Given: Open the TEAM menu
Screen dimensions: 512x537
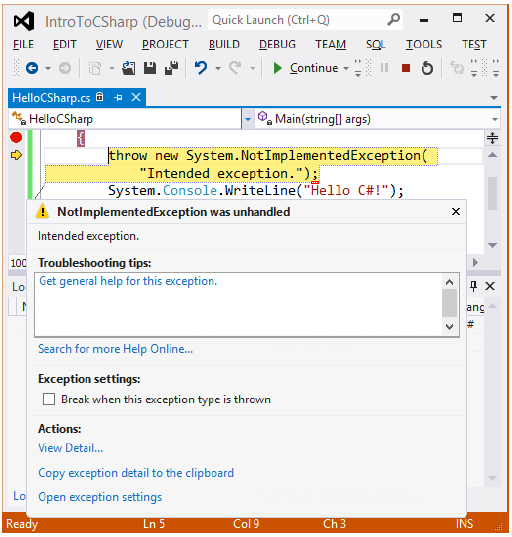Looking at the screenshot, I should click(330, 45).
